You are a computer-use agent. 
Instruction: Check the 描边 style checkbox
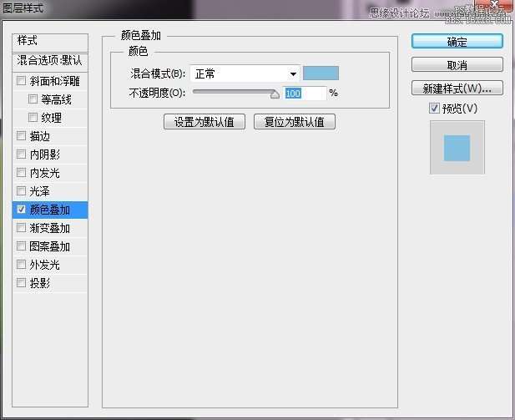pos(22,136)
